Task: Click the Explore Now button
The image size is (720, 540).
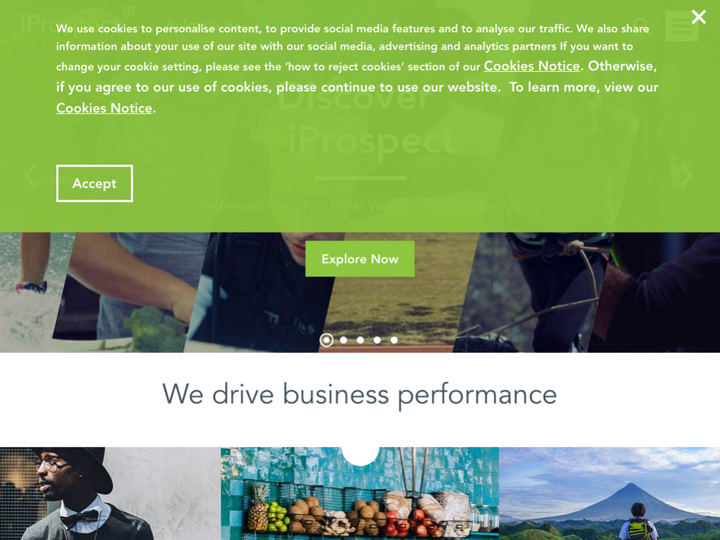Action: pos(360,259)
